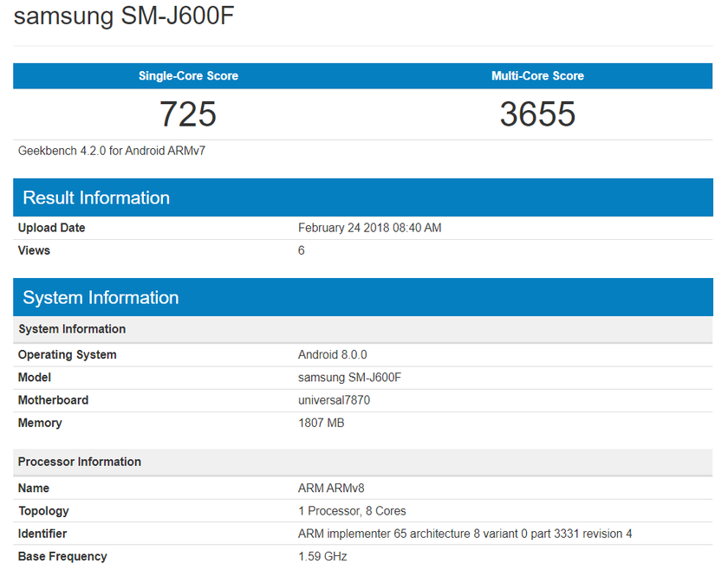
Task: Click the Android 8.0.0 value
Action: (x=333, y=354)
